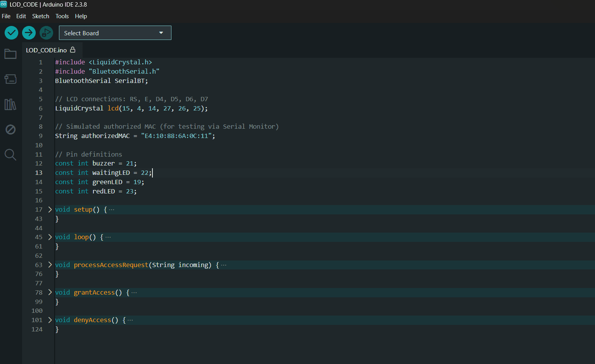Open the Sketch menu
The height and width of the screenshot is (364, 595).
click(x=41, y=16)
